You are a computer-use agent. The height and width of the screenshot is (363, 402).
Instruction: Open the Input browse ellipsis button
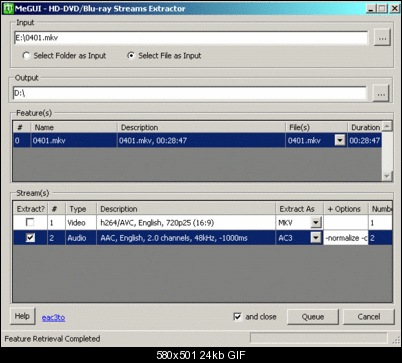pyautogui.click(x=382, y=38)
